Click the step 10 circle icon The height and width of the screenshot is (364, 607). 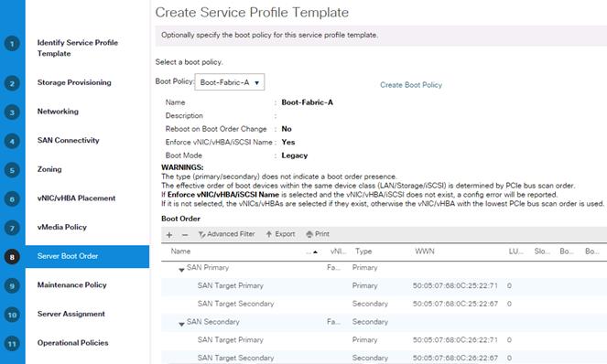pos(12,315)
